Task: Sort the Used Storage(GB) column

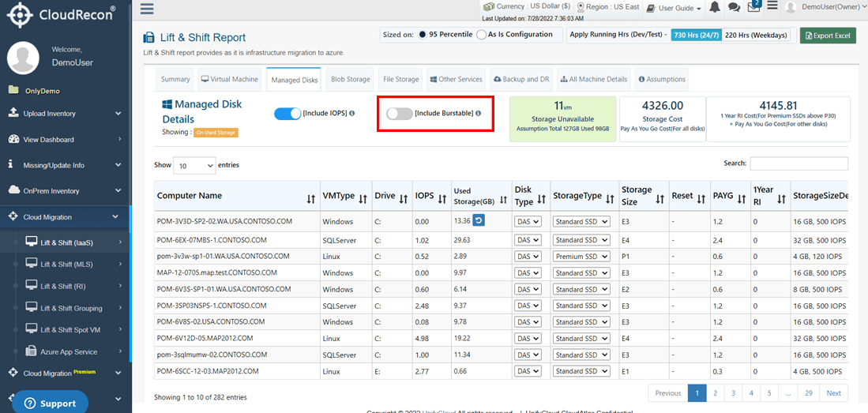Action: click(504, 200)
